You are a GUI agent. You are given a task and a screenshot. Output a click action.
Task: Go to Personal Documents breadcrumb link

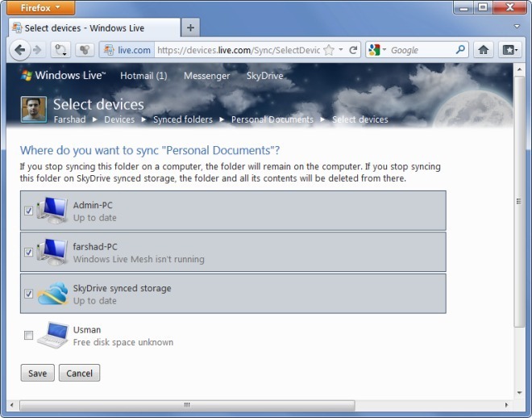(272, 119)
